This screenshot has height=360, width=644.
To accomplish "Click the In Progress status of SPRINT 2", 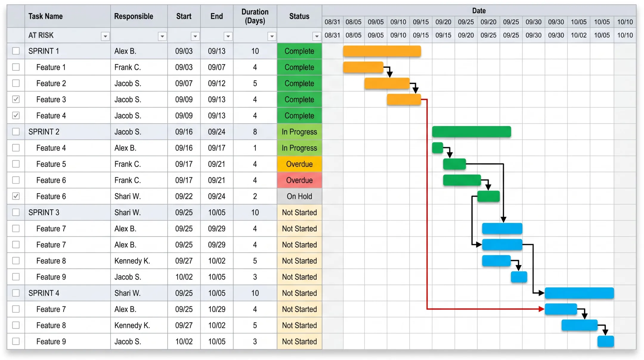I will point(299,132).
